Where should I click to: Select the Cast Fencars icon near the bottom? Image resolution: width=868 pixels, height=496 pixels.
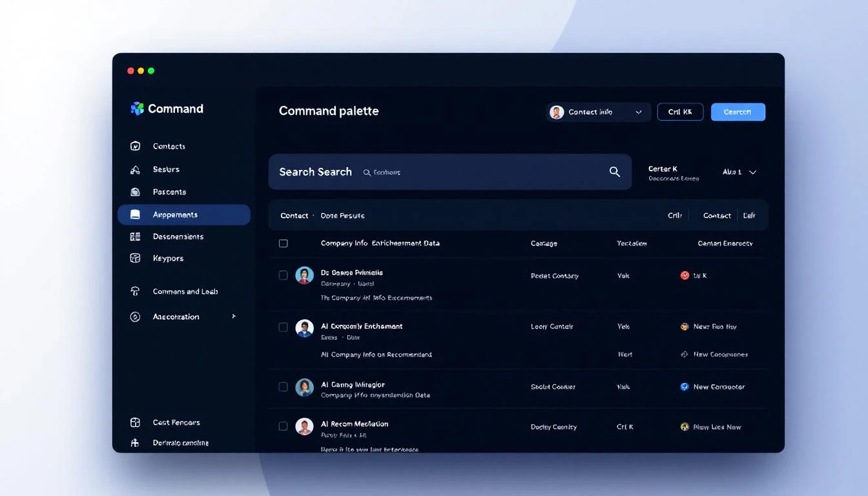[135, 422]
